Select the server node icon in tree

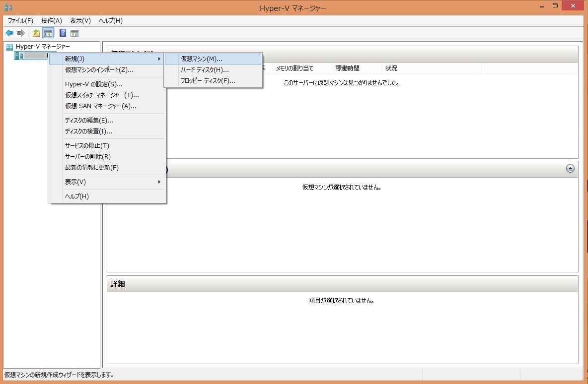(19, 56)
